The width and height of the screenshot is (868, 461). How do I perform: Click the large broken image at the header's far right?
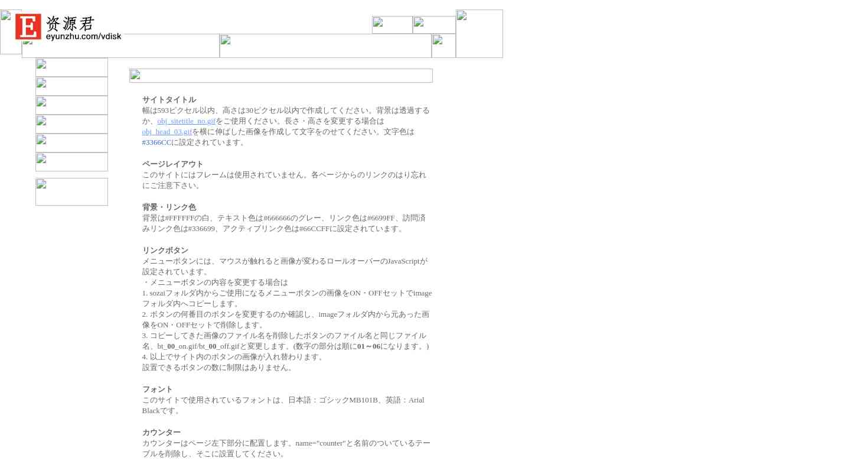pyautogui.click(x=479, y=34)
